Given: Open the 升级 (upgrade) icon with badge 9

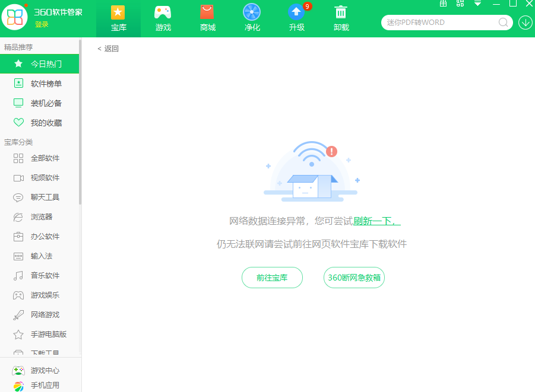Looking at the screenshot, I should (296, 18).
